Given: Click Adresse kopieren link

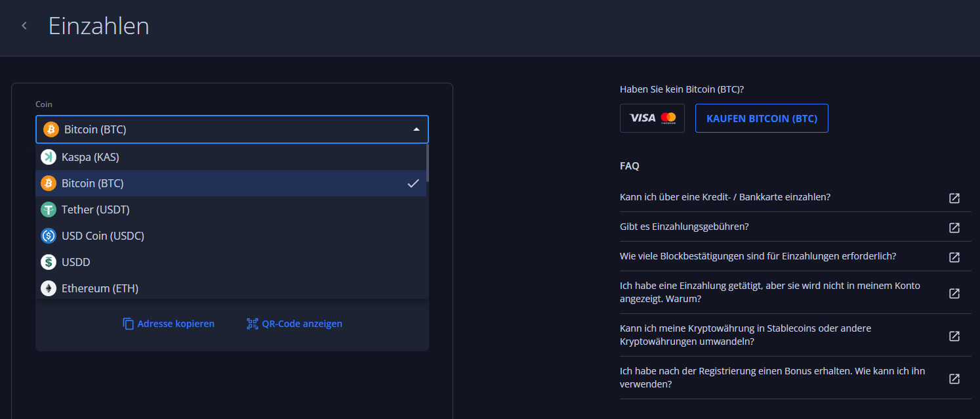Looking at the screenshot, I should pyautogui.click(x=169, y=324).
